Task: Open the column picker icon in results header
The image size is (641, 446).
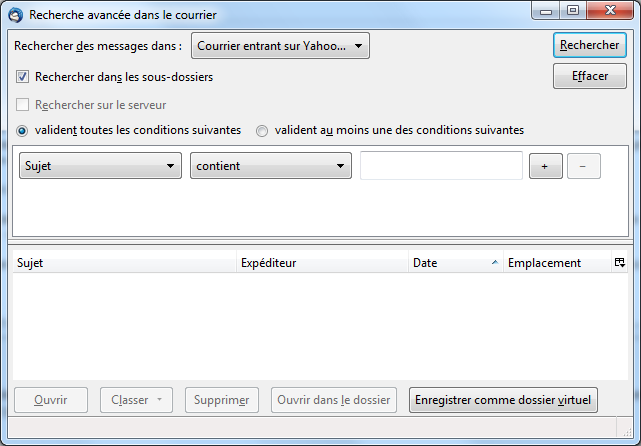Action: pyautogui.click(x=620, y=263)
